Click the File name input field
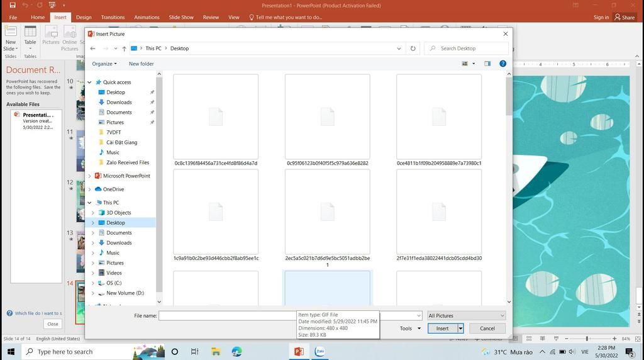Image resolution: width=644 pixels, height=360 pixels. coord(290,315)
